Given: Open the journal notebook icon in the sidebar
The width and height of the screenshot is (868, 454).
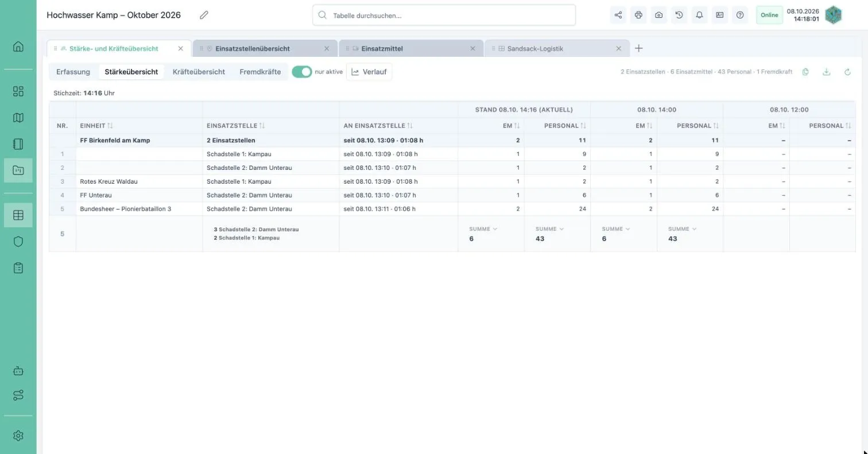Looking at the screenshot, I should pos(18,144).
